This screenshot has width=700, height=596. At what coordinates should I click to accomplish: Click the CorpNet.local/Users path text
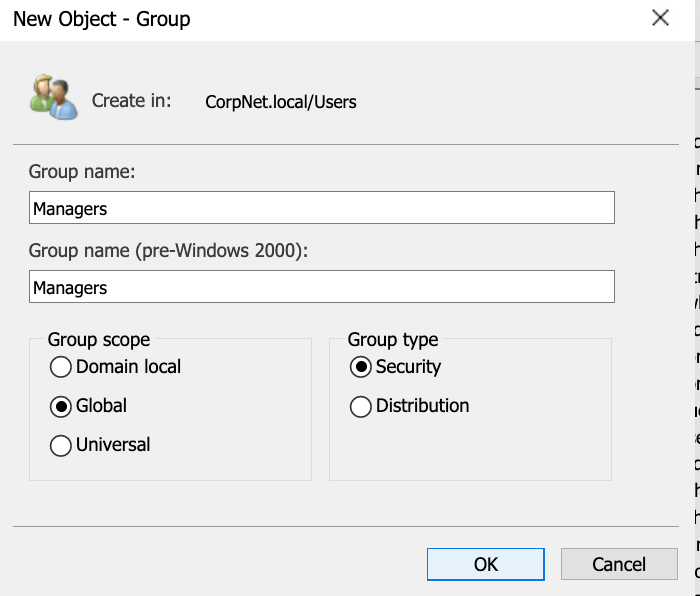[x=280, y=101]
